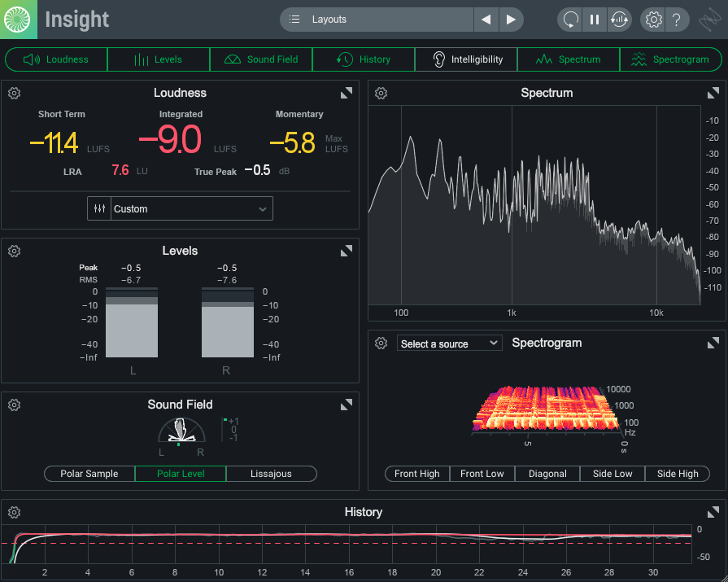Expand the Loudness panel to full view
Viewport: 728px width, 582px height.
click(347, 93)
